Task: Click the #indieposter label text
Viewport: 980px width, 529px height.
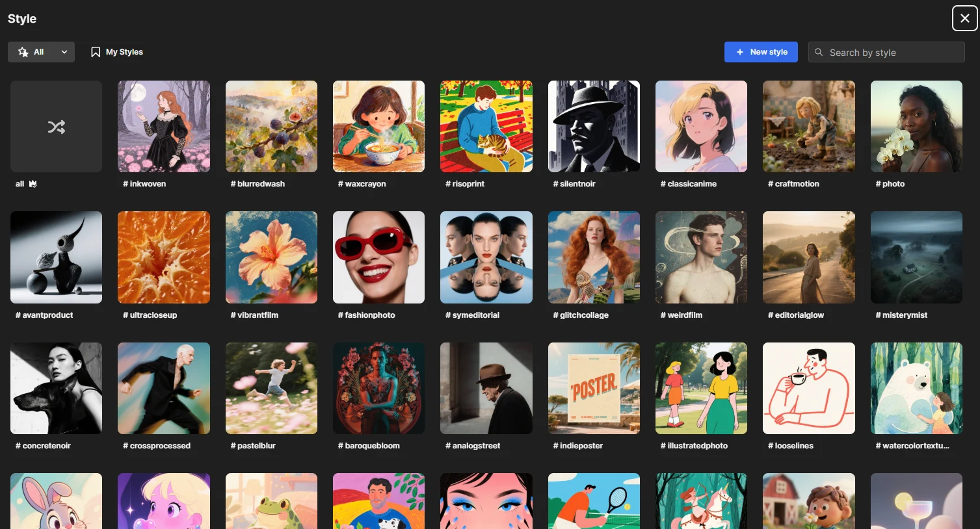Action: click(x=578, y=446)
